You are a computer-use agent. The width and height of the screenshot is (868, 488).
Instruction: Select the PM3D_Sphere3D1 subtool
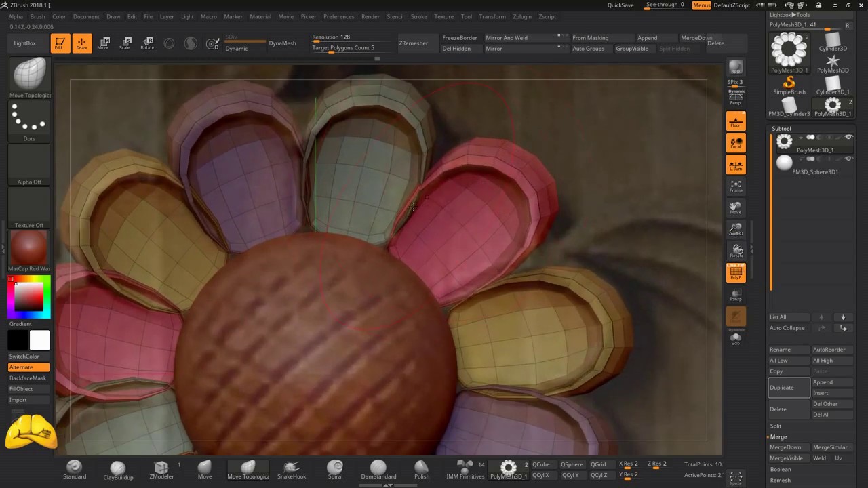coord(814,165)
